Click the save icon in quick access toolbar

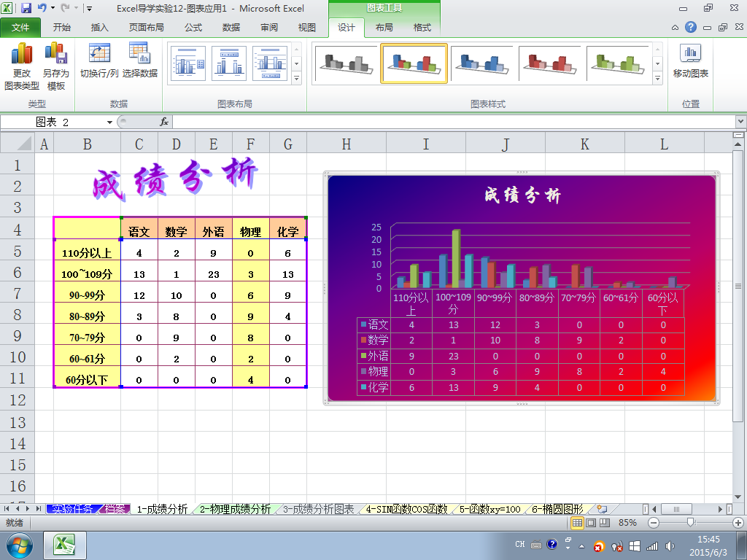tap(26, 8)
